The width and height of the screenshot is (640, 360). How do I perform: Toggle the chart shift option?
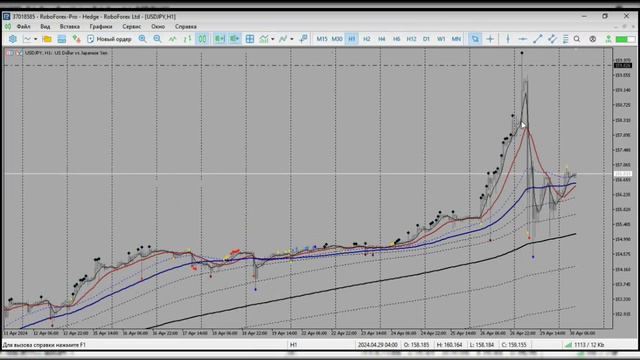pyautogui.click(x=235, y=39)
